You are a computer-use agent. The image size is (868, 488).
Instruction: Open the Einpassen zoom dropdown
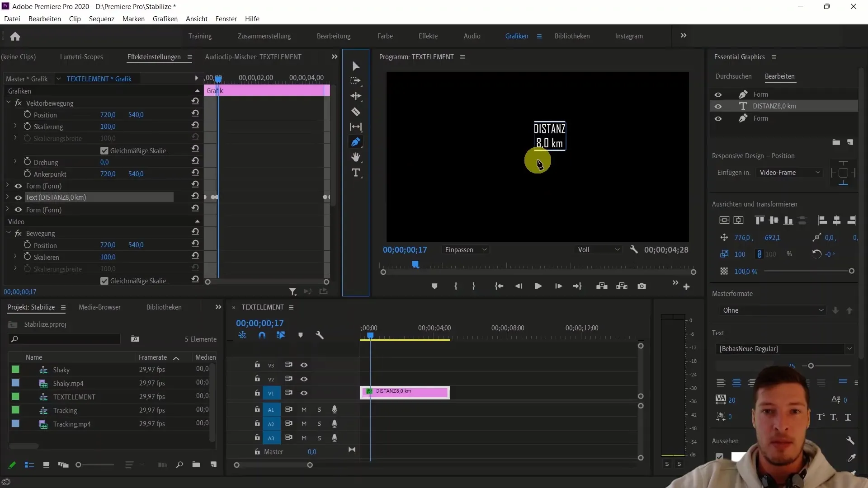tap(466, 250)
